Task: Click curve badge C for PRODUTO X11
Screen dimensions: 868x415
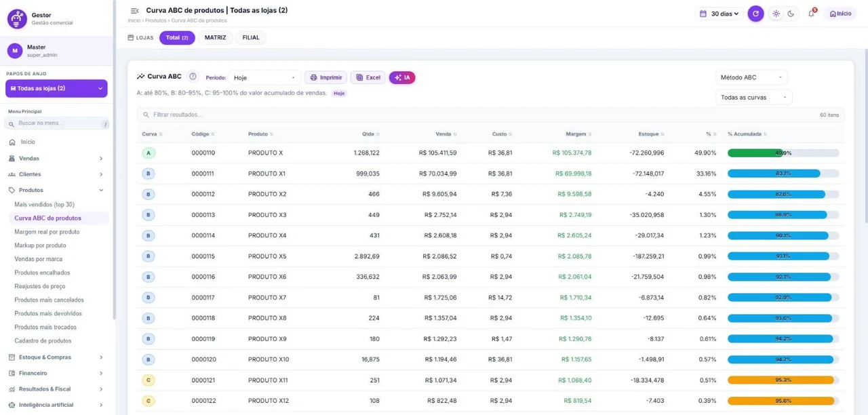Action: (149, 380)
